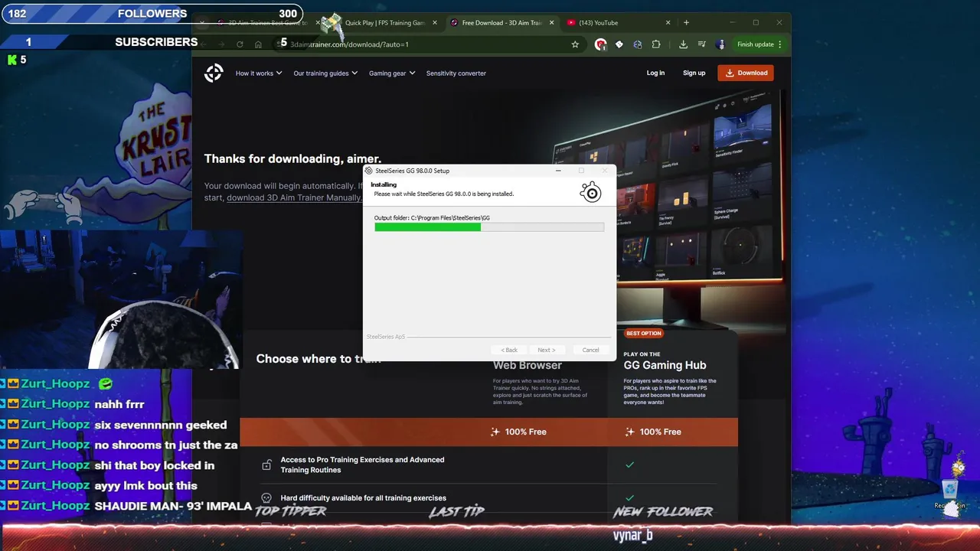Close the (143) YouTube tab
The width and height of the screenshot is (980, 551).
pos(668,23)
